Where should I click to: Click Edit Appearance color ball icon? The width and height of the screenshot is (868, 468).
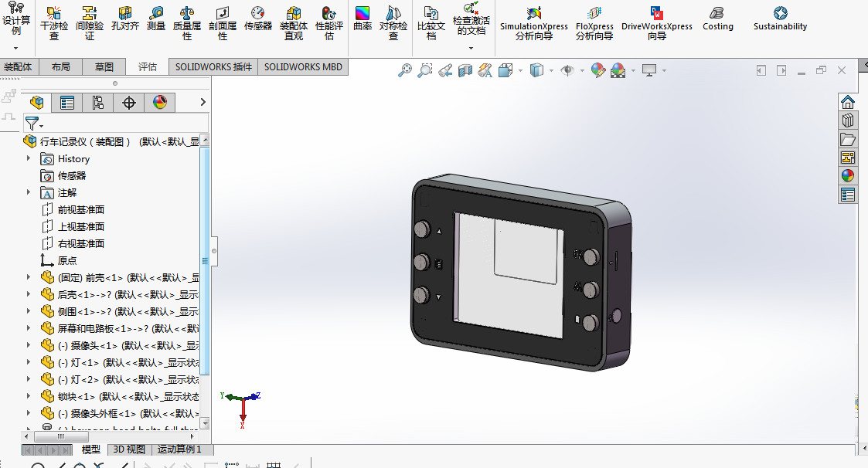pyautogui.click(x=597, y=70)
